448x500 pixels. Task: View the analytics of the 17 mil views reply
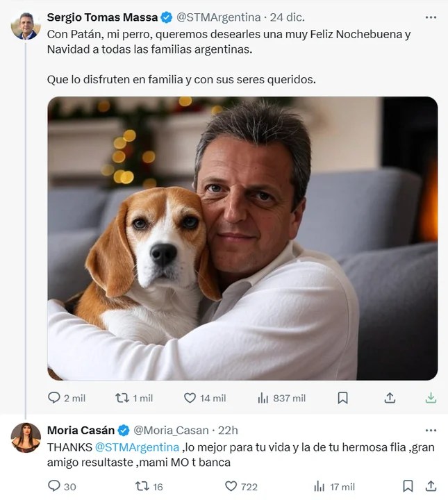click(x=320, y=486)
